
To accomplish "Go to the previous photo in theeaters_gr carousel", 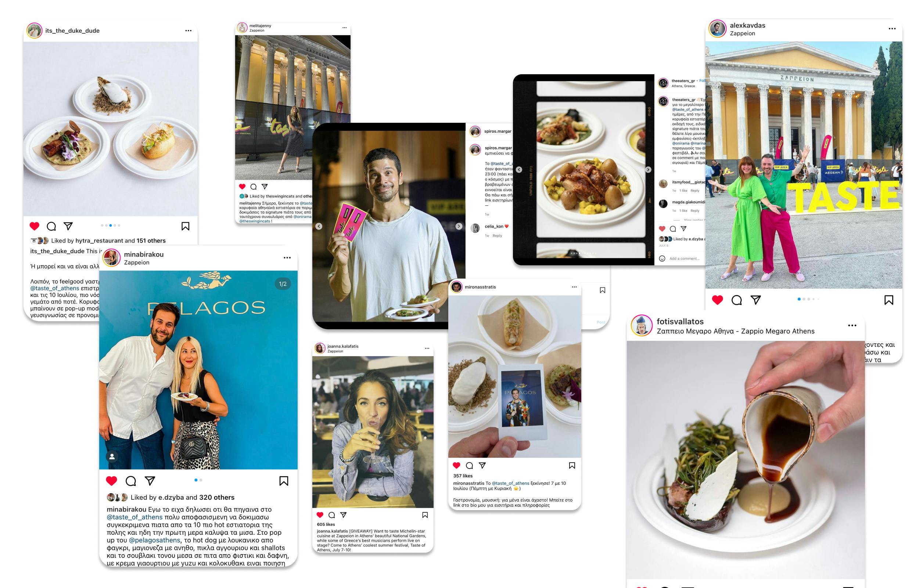I will coord(518,169).
